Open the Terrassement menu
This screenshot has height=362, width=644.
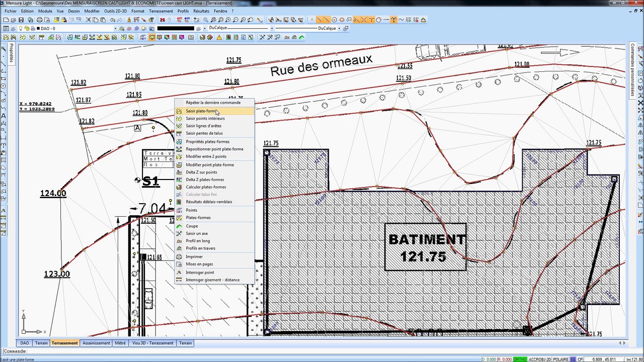pos(161,11)
